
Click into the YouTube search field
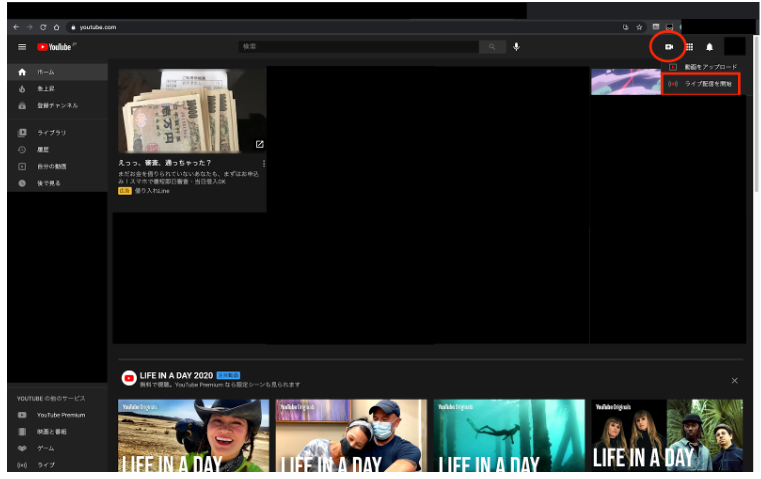(358, 47)
